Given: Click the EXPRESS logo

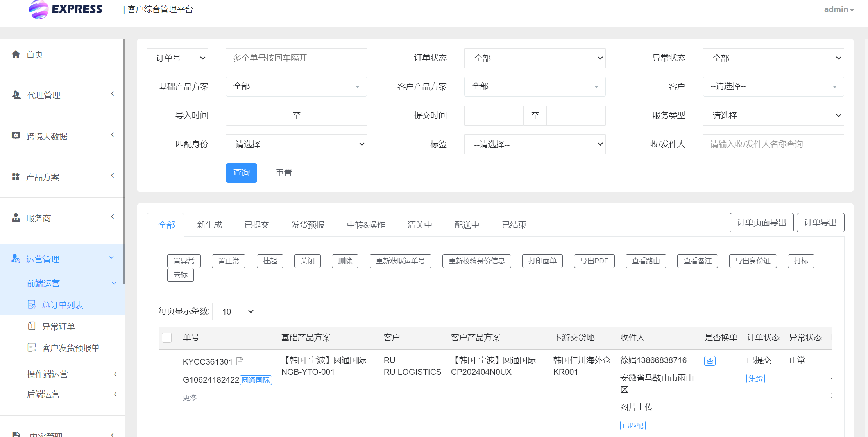Looking at the screenshot, I should pyautogui.click(x=66, y=9).
